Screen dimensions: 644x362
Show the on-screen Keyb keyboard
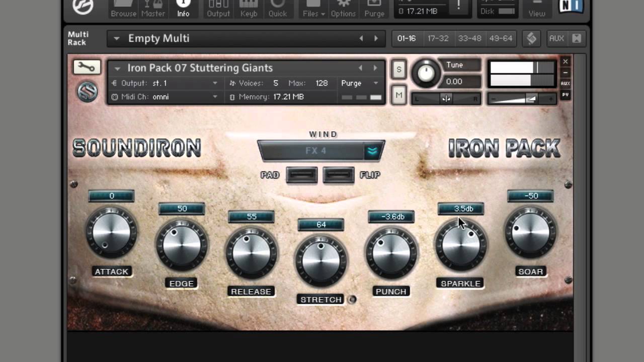[249, 9]
